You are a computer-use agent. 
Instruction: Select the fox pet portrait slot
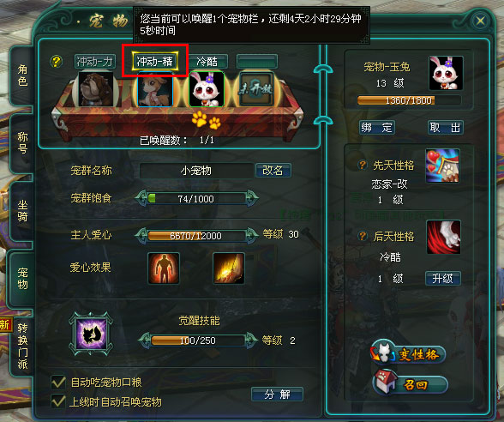155,89
